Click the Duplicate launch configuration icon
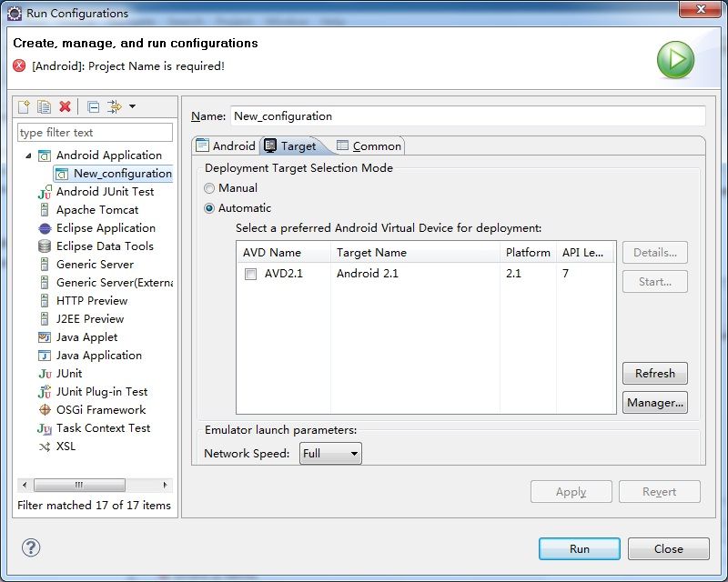The width and height of the screenshot is (728, 582). tap(44, 106)
